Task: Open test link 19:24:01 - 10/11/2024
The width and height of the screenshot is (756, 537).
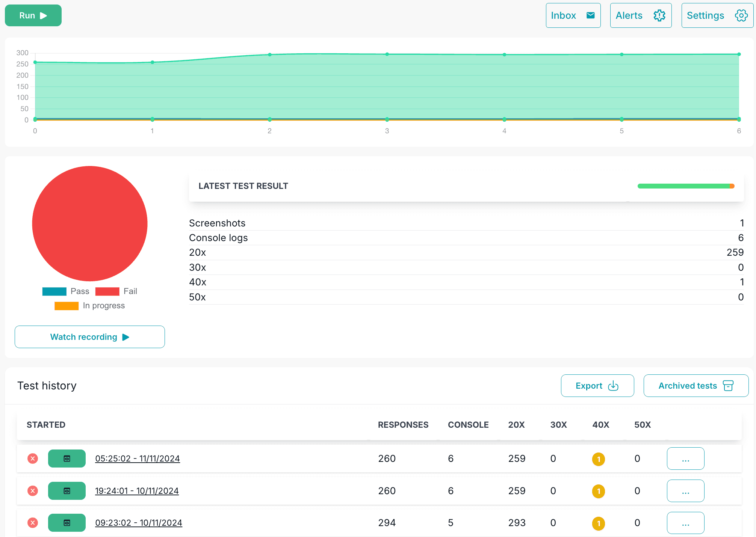Action: point(137,491)
